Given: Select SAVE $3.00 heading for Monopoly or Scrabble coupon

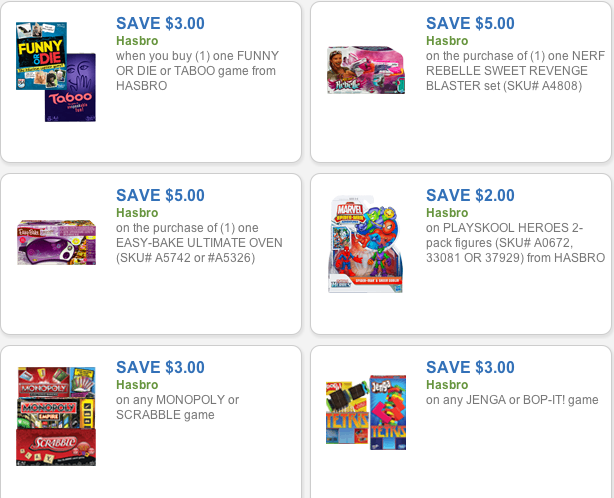Looking at the screenshot, I should (x=160, y=367).
